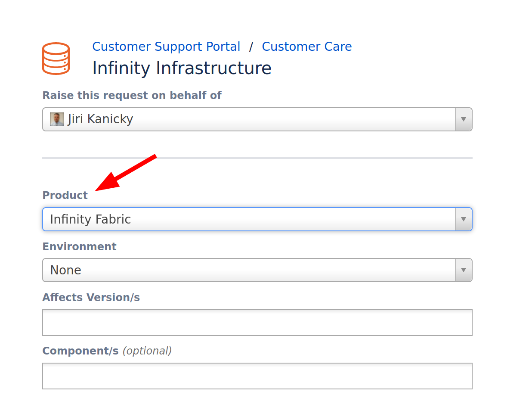Image resolution: width=532 pixels, height=398 pixels.
Task: Open the Product dropdown showing Infinity Fabric
Action: [257, 219]
